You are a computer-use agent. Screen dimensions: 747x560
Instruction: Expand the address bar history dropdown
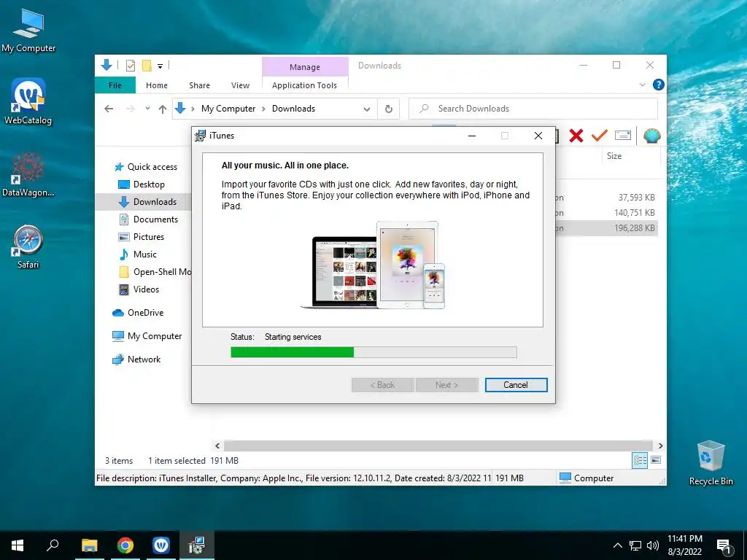(367, 109)
